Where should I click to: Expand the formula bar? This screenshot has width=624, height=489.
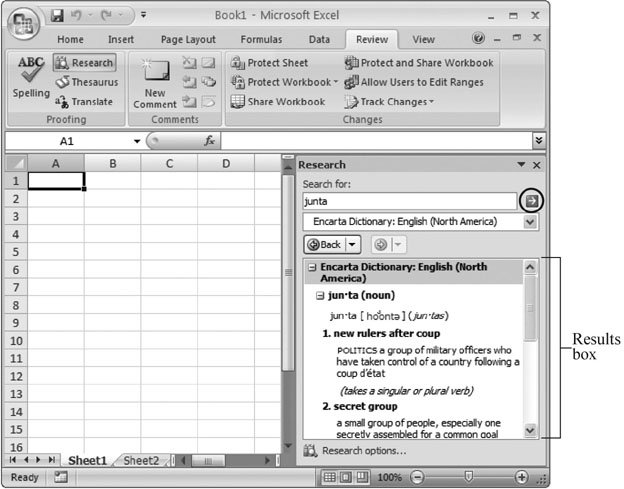(x=538, y=140)
